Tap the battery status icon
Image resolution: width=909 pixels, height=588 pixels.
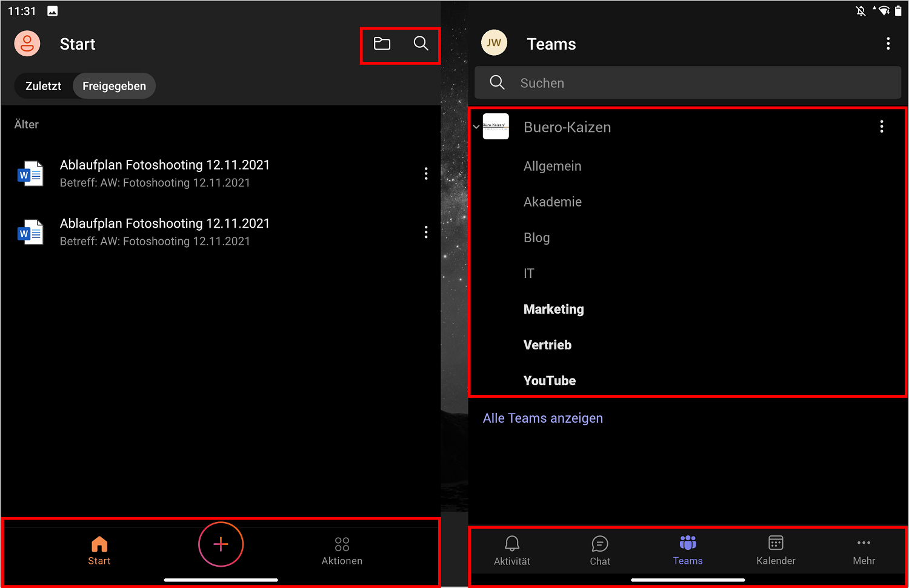898,10
